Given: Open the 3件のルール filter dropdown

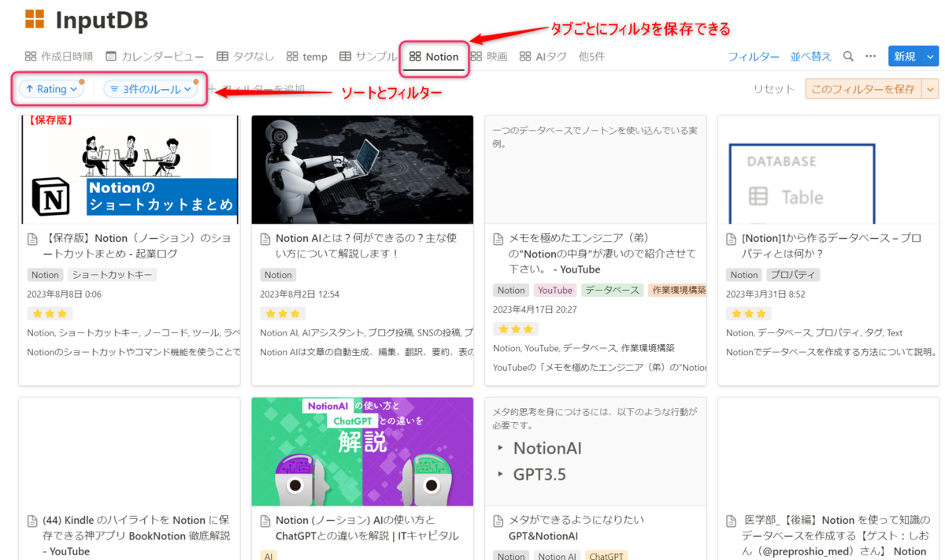Looking at the screenshot, I should [150, 89].
